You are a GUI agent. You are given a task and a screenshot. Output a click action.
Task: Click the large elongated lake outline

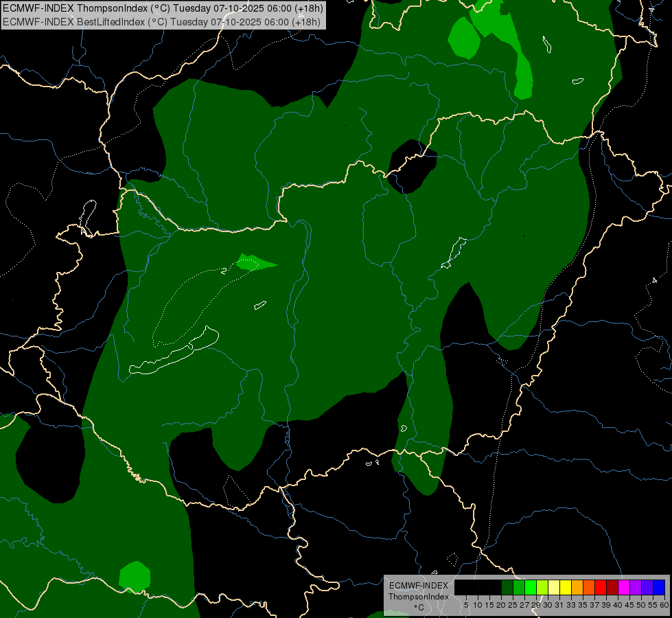click(174, 350)
